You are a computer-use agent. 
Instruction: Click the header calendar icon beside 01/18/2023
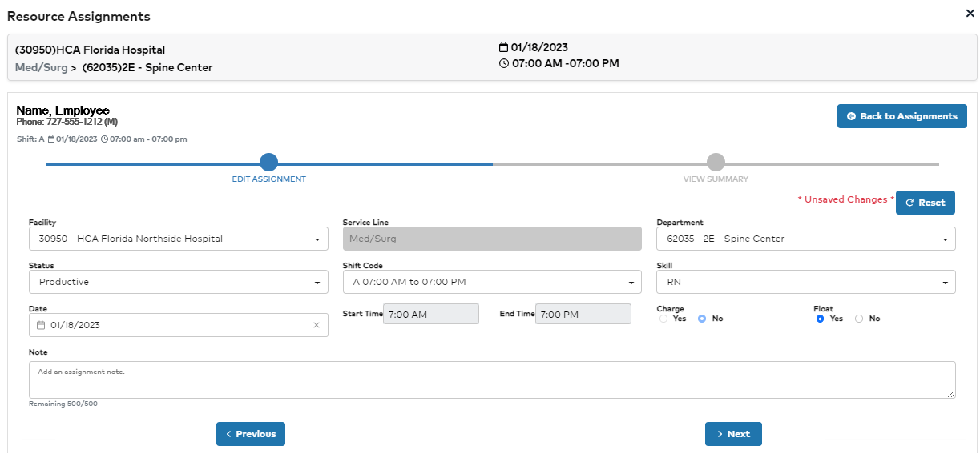[x=503, y=48]
